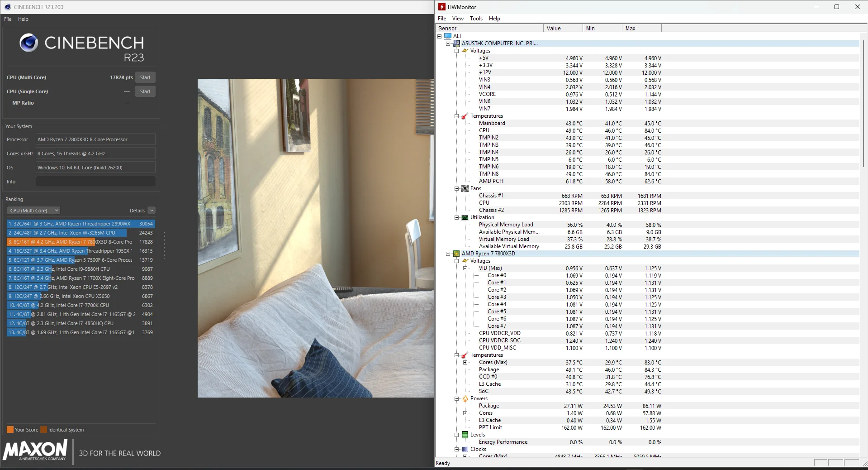
Task: Click the Clocks icon in the sensor tree
Action: (x=465, y=449)
